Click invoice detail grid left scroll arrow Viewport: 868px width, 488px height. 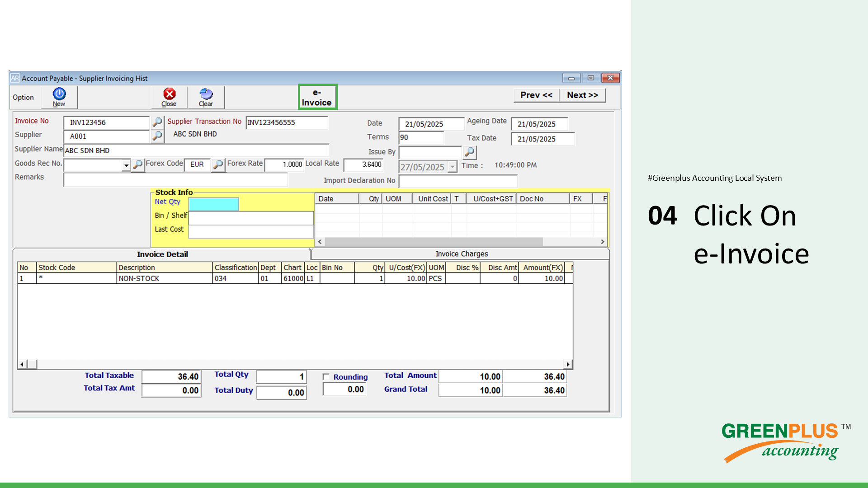click(22, 364)
